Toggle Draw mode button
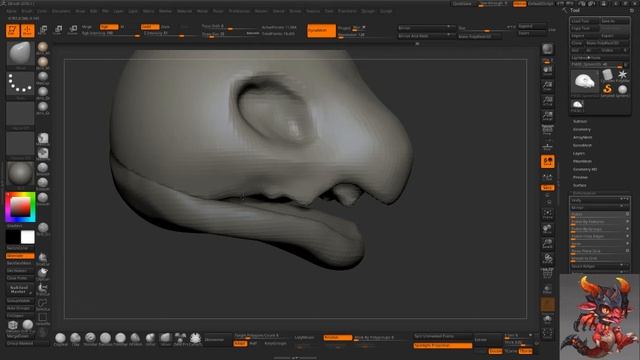Image resolution: width=640 pixels, height=360 pixels. click(28, 31)
